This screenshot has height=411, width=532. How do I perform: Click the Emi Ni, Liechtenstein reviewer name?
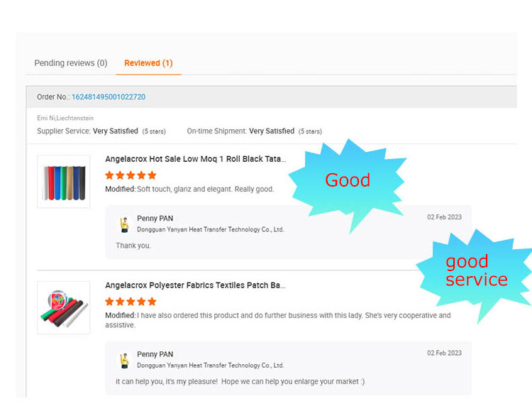tap(65, 118)
